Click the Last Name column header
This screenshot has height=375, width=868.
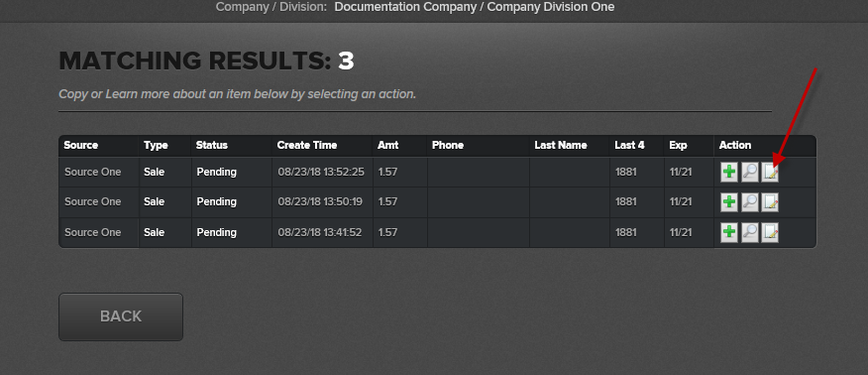pos(560,145)
